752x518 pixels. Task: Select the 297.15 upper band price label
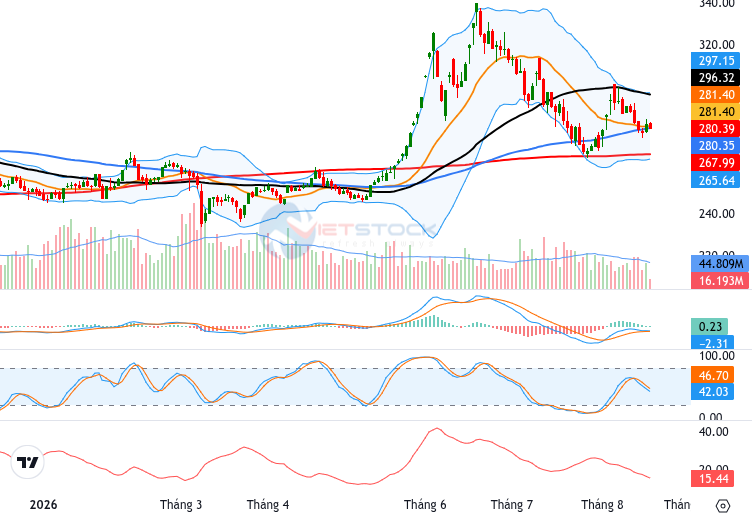(x=716, y=60)
